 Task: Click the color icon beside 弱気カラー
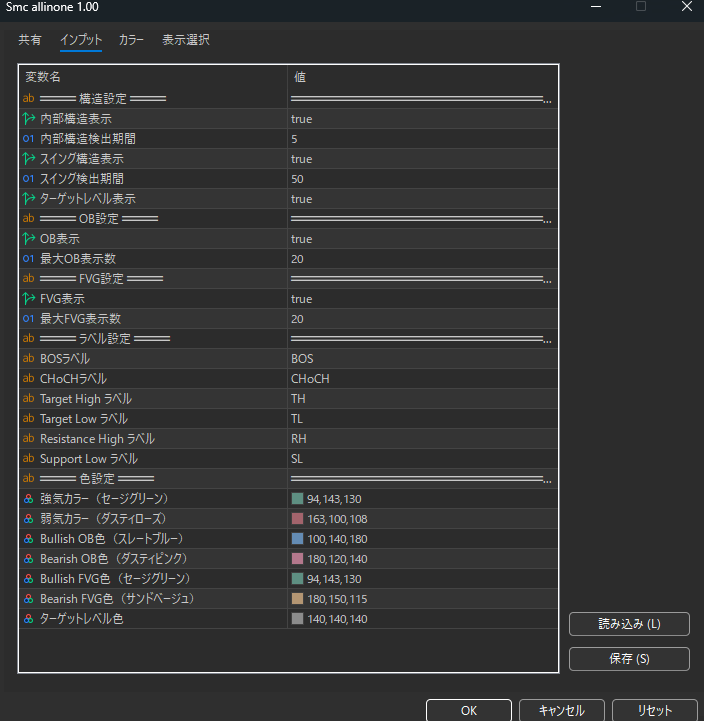tap(29, 519)
